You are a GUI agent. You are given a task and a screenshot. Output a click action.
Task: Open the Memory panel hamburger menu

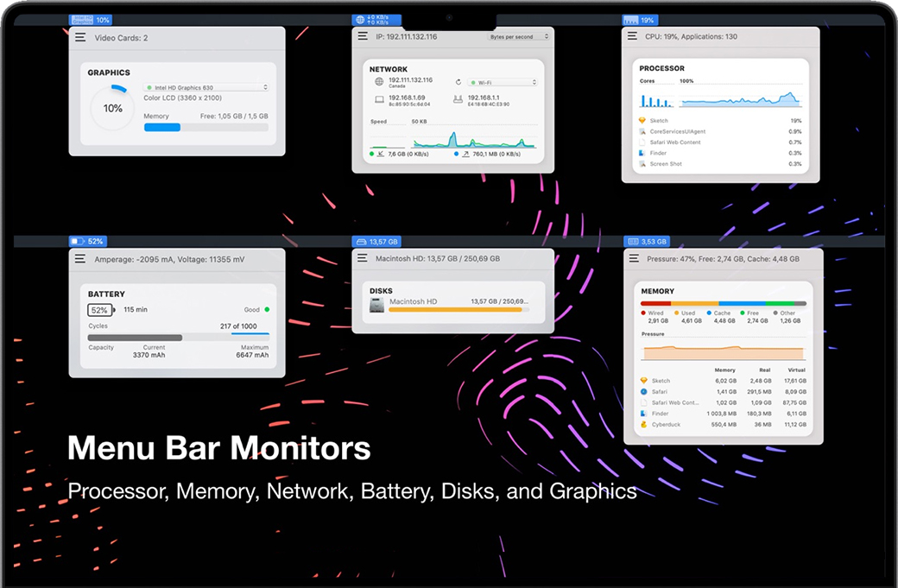pos(634,258)
